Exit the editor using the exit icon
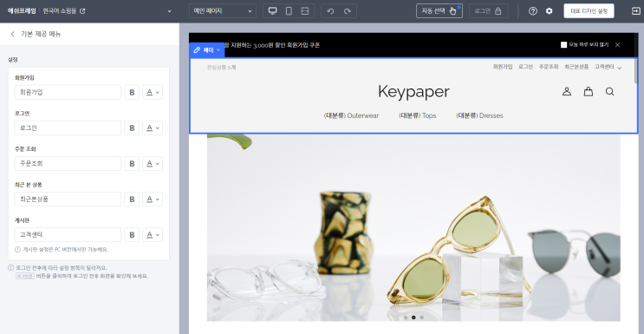Screen dimensions: 644x334 click(635, 11)
